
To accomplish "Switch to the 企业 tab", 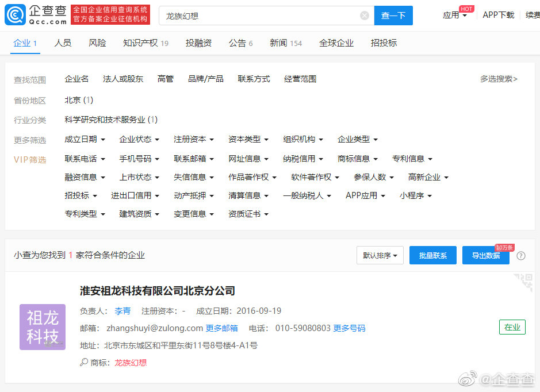I will pos(25,43).
